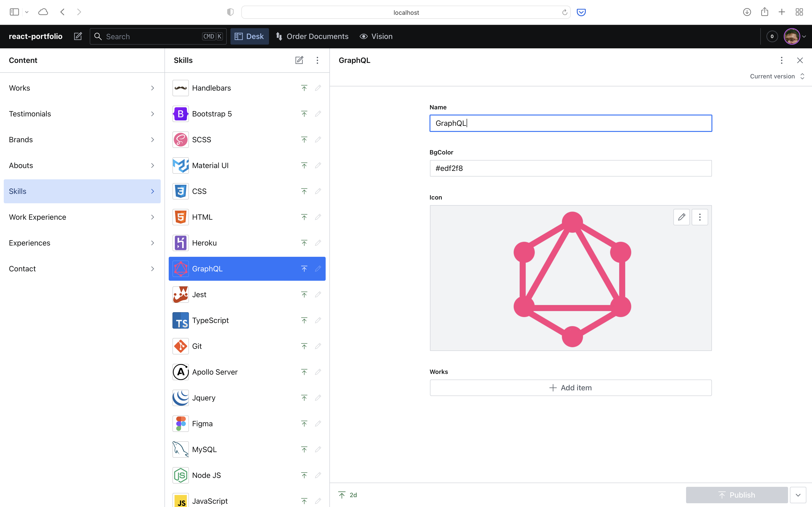Screen dimensions: 812x507
Task: Edit the react-portfolio workspace title
Action: pos(78,36)
